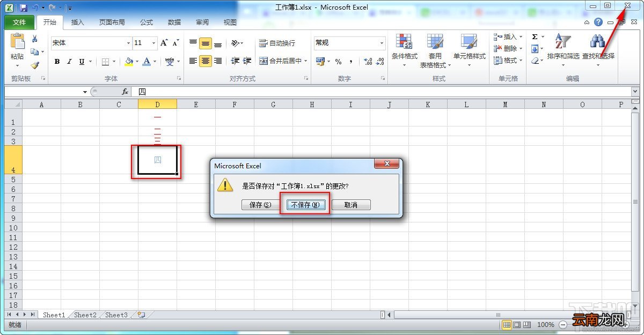Click into the Name Box field

tap(43, 92)
